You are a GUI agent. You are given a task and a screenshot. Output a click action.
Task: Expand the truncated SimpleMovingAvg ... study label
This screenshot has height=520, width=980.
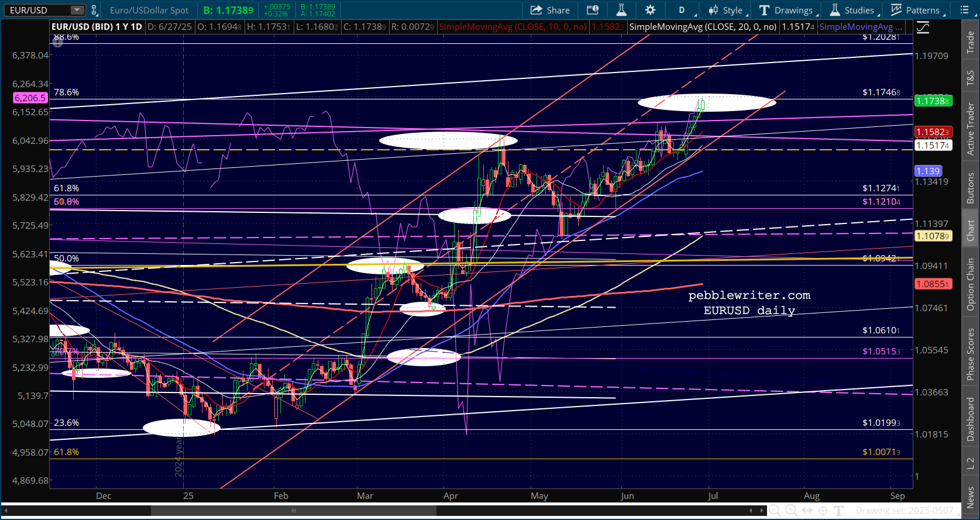tap(861, 27)
